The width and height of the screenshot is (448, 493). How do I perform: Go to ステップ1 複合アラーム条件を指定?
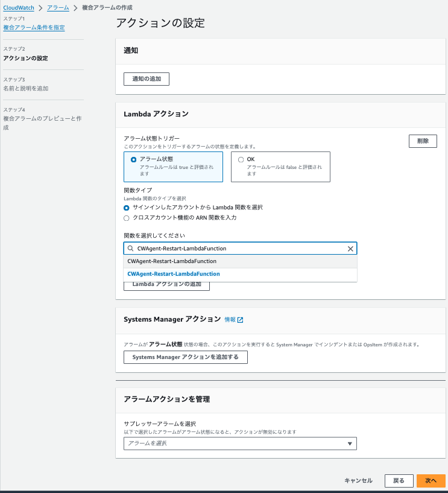click(33, 27)
